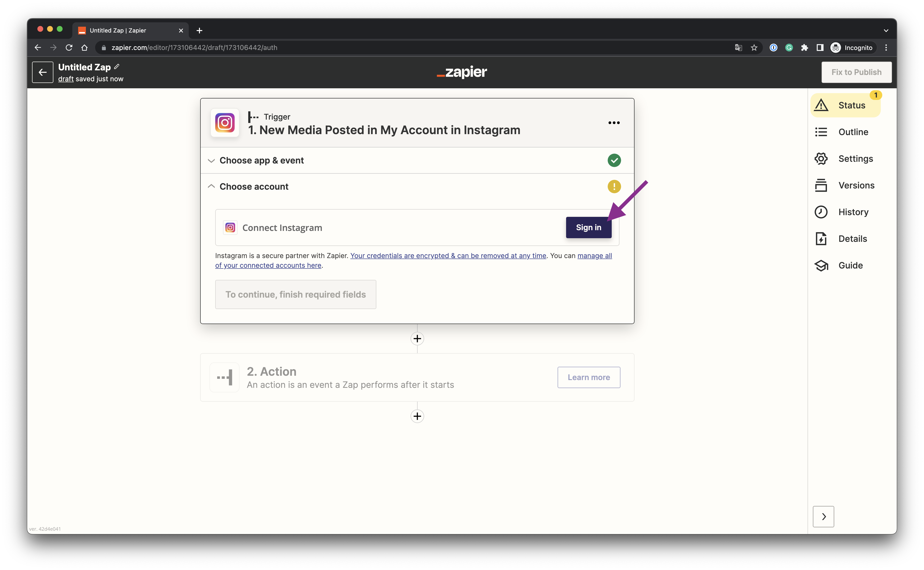The image size is (924, 570).
Task: Click the trigger title New Media Posted text
Action: point(384,130)
